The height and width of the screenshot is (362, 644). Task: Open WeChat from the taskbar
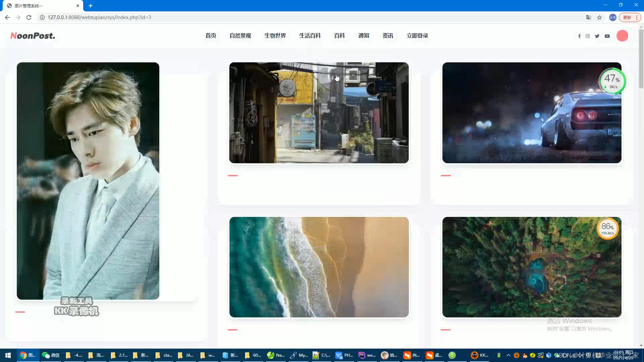(x=51, y=355)
